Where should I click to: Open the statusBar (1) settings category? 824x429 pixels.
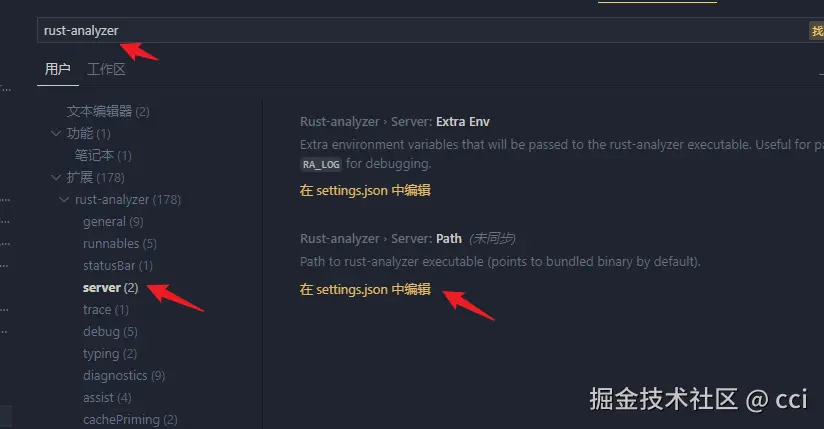117,266
